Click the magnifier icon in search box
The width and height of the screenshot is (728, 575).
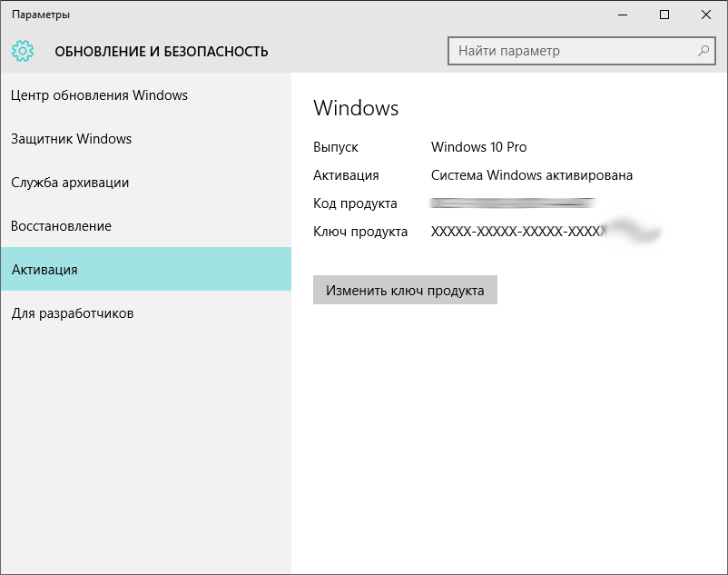(703, 51)
